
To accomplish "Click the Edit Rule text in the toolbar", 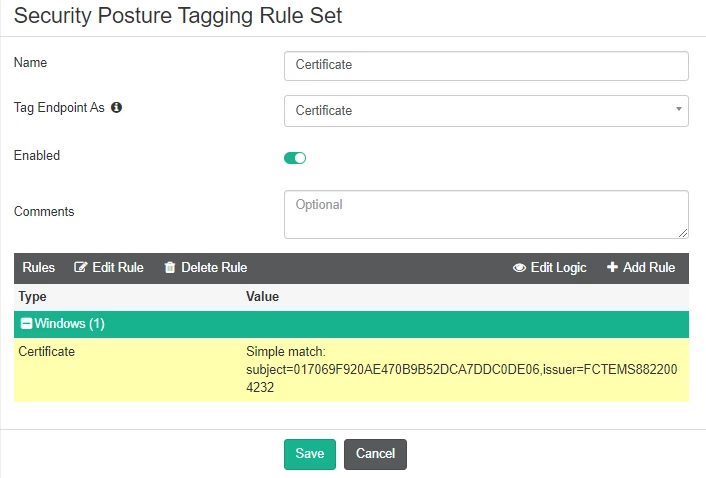I will click(x=118, y=267).
